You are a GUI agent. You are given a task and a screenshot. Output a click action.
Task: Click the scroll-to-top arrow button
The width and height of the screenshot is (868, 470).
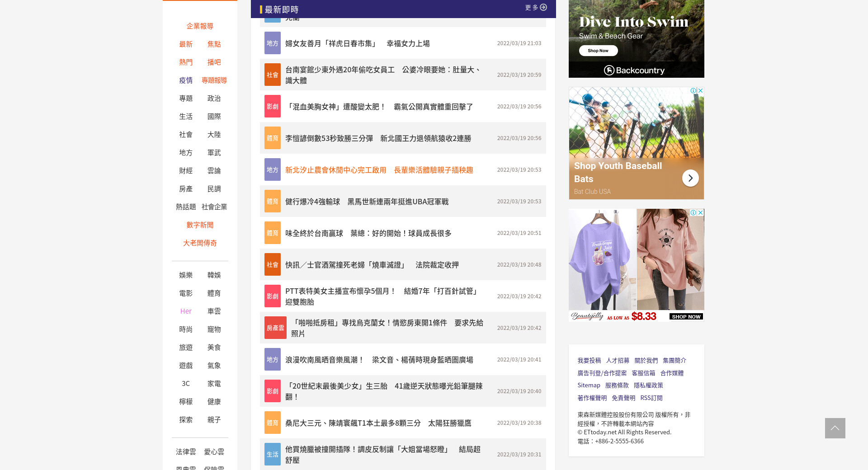(x=835, y=428)
